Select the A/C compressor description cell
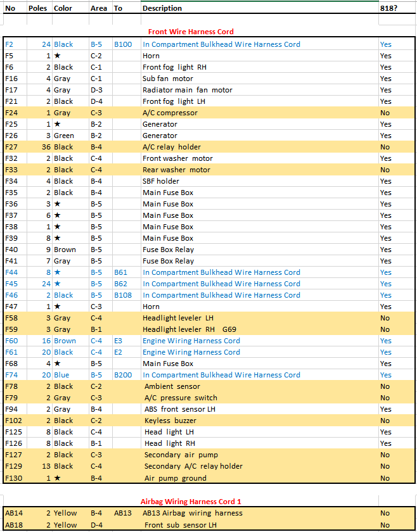 [170, 113]
